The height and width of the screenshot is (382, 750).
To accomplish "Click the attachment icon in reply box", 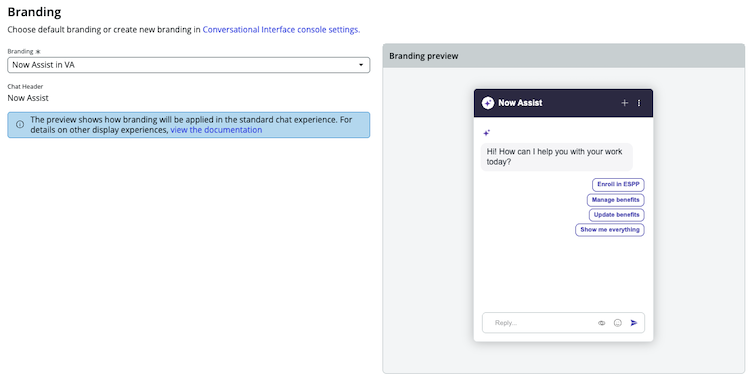I will point(601,323).
